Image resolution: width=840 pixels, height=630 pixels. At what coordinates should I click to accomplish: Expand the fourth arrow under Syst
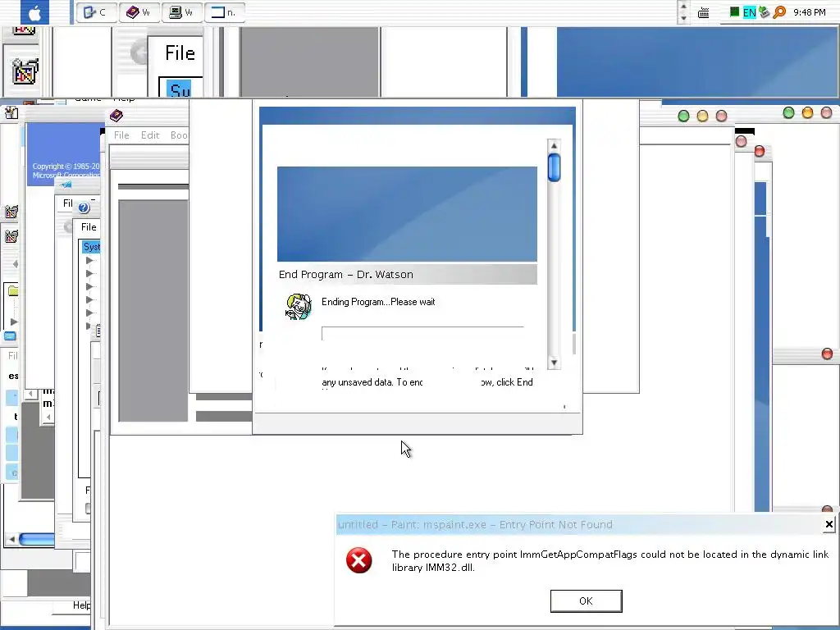click(x=89, y=299)
